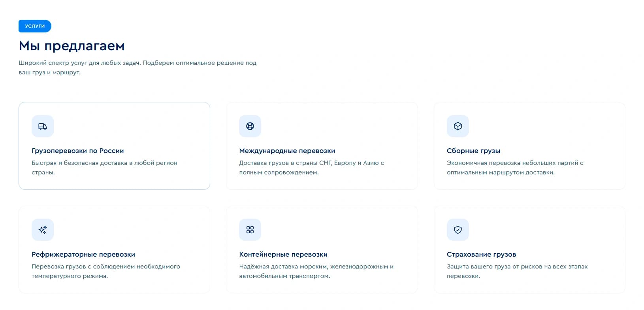Click description Доставка грузов в страны СНГ
Image resolution: width=644 pixels, height=310 pixels.
point(312,168)
